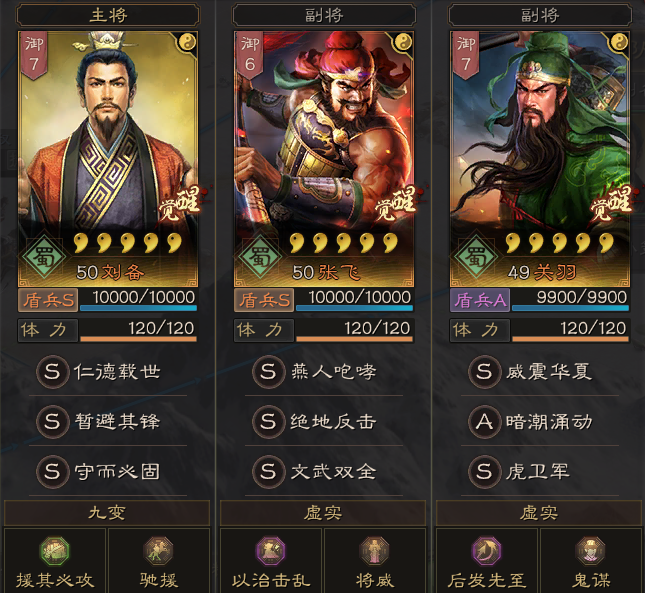Click 刘备's portrait card

coord(108,159)
